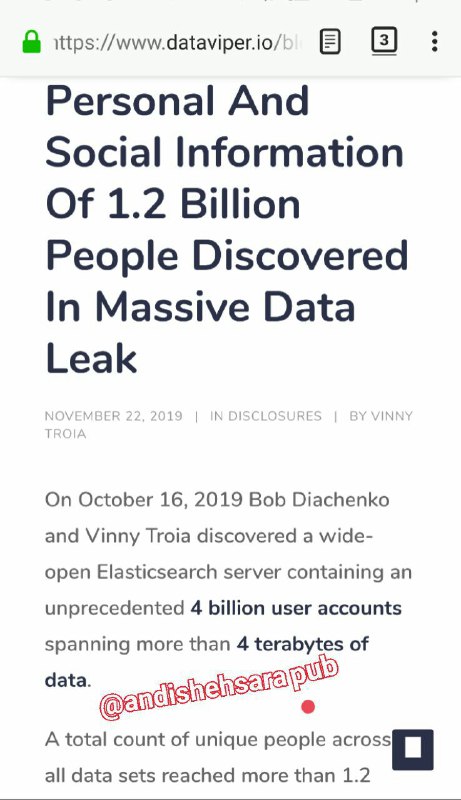The height and width of the screenshot is (800, 461).
Task: Tap the green secure padlock icon
Action: (32, 42)
